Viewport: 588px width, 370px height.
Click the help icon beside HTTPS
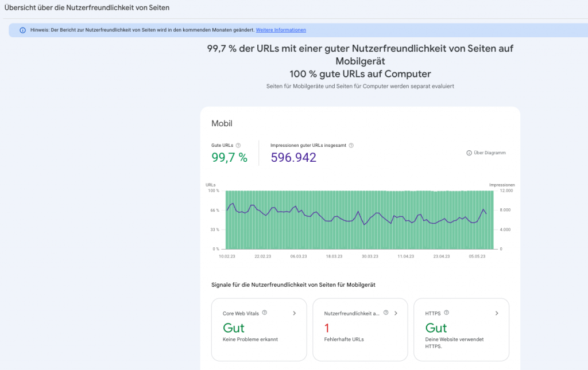tap(446, 313)
